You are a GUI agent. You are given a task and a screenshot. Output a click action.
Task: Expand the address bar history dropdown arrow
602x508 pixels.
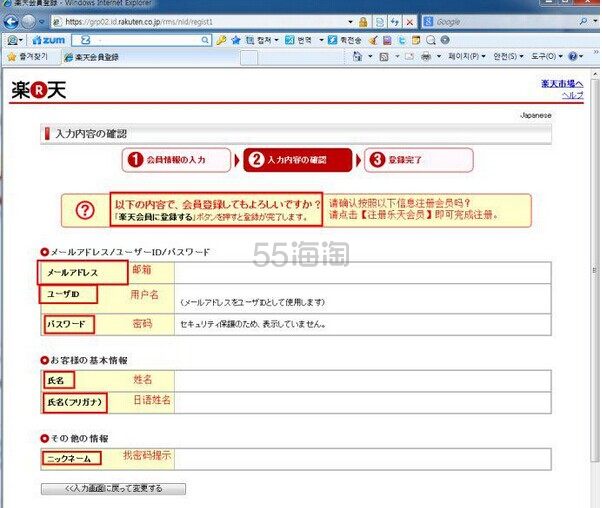tap(350, 22)
